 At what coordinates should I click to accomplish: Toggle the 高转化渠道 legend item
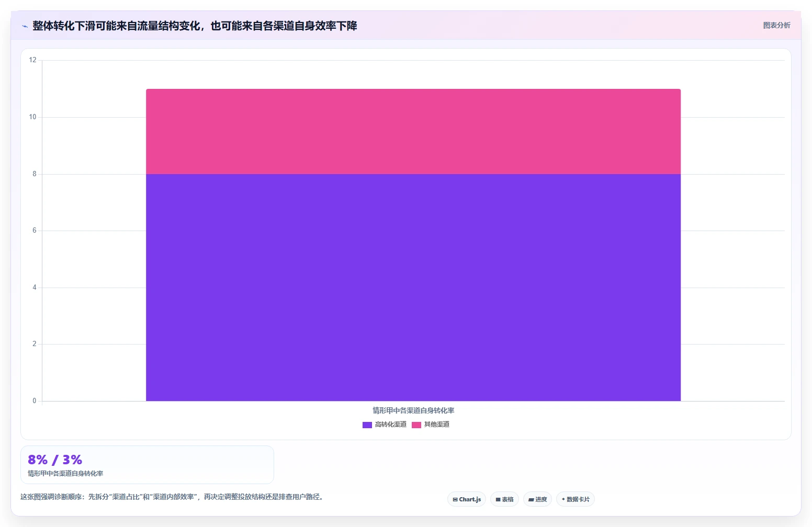click(385, 425)
